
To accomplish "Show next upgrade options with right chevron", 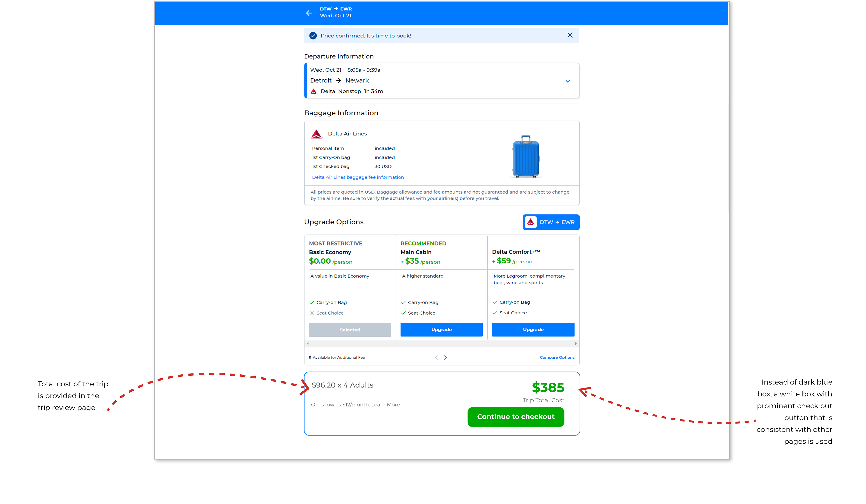I will coord(445,357).
